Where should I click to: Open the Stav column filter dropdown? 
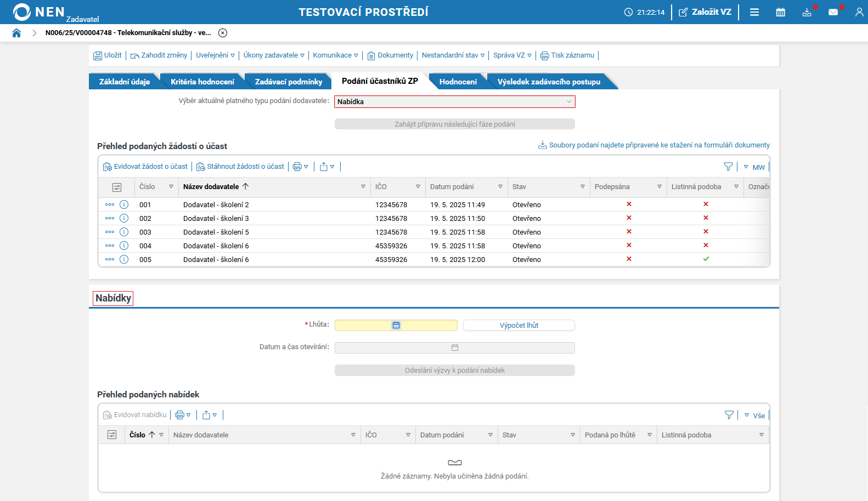(x=582, y=187)
